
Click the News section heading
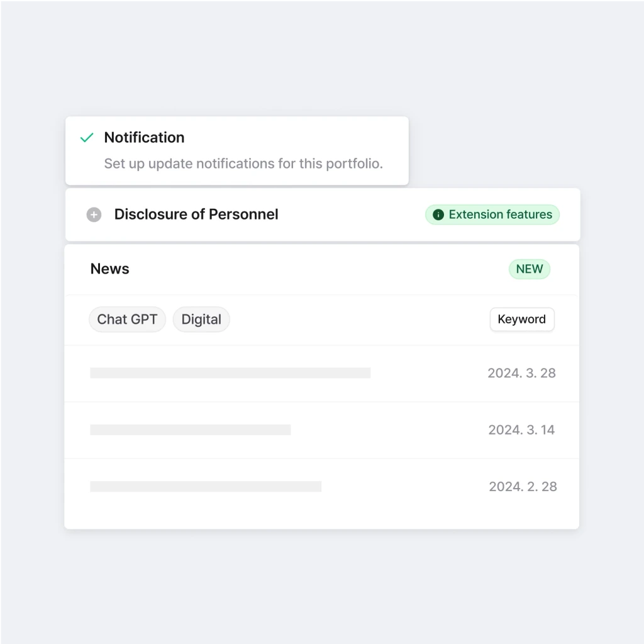point(109,269)
